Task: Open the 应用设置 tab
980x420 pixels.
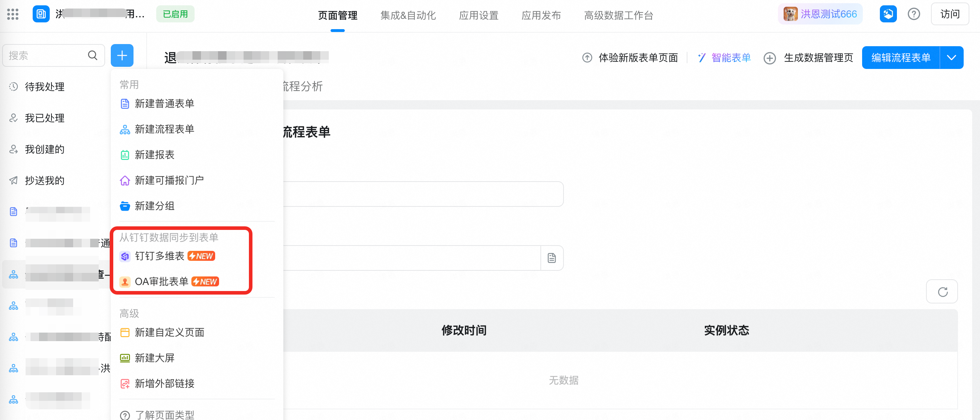Action: [x=479, y=15]
